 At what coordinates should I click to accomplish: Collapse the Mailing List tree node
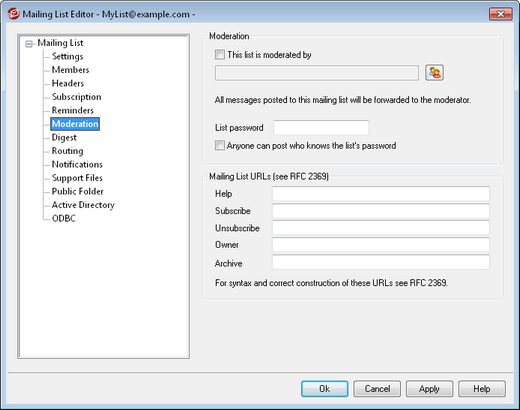pyautogui.click(x=29, y=44)
